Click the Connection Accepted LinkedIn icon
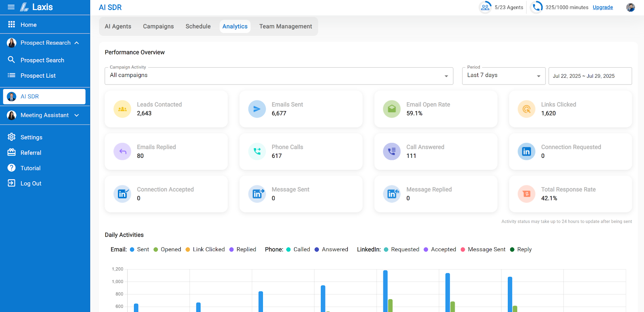The height and width of the screenshot is (312, 644). click(122, 194)
